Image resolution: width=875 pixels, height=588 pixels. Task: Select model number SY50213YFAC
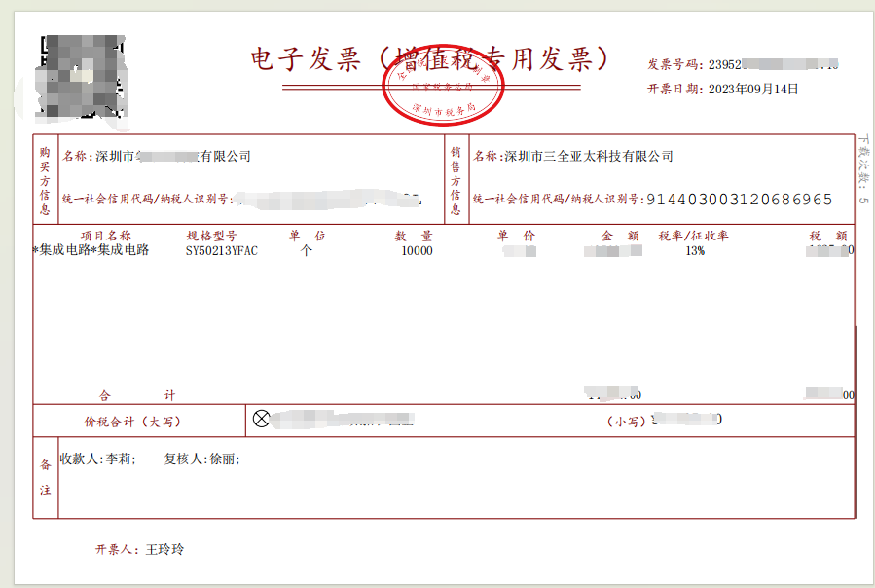click(222, 251)
